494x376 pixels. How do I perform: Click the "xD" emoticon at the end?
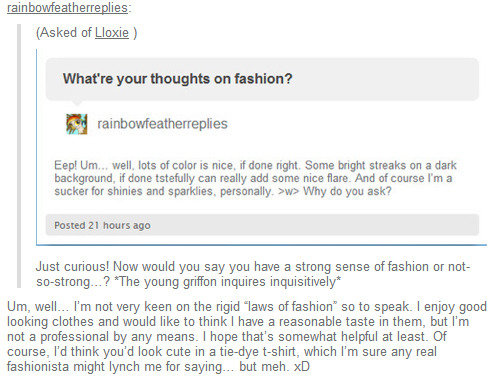pyautogui.click(x=302, y=367)
